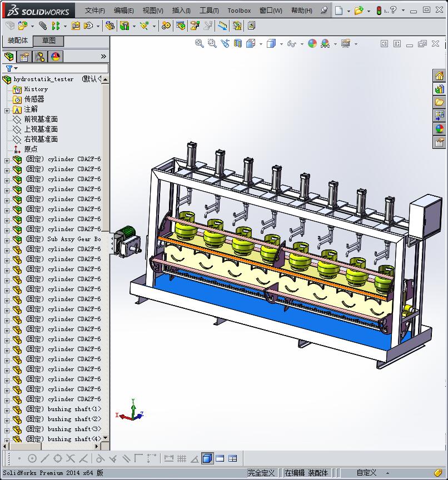Click the Open file folder icon
The height and width of the screenshot is (480, 448).
coord(359,11)
